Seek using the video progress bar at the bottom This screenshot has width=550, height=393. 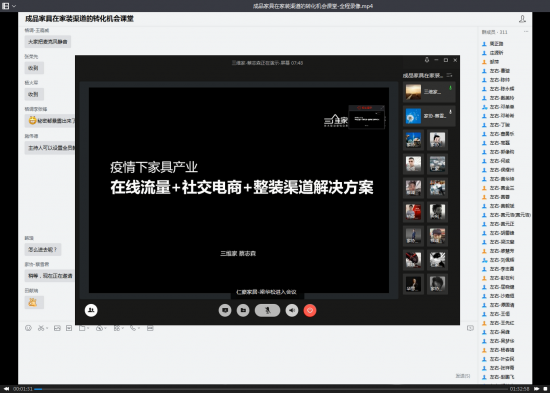(x=272, y=389)
